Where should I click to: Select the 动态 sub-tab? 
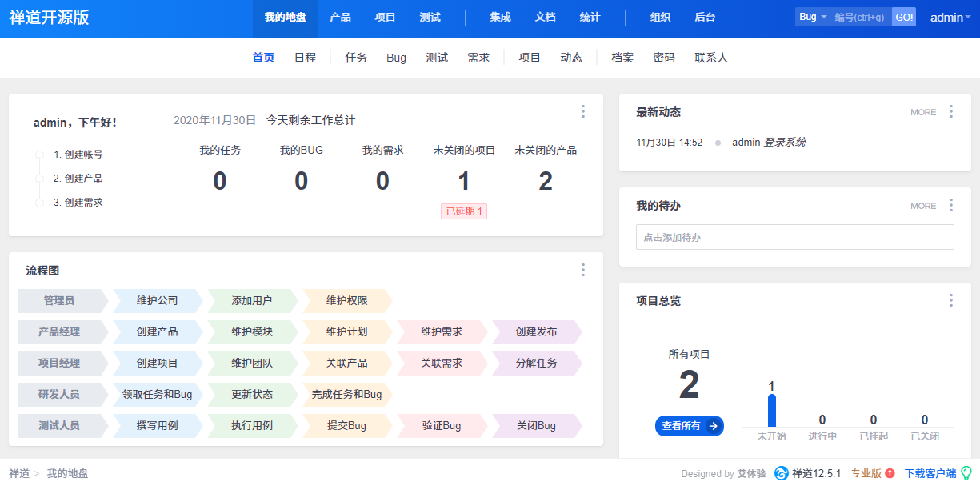pos(571,58)
